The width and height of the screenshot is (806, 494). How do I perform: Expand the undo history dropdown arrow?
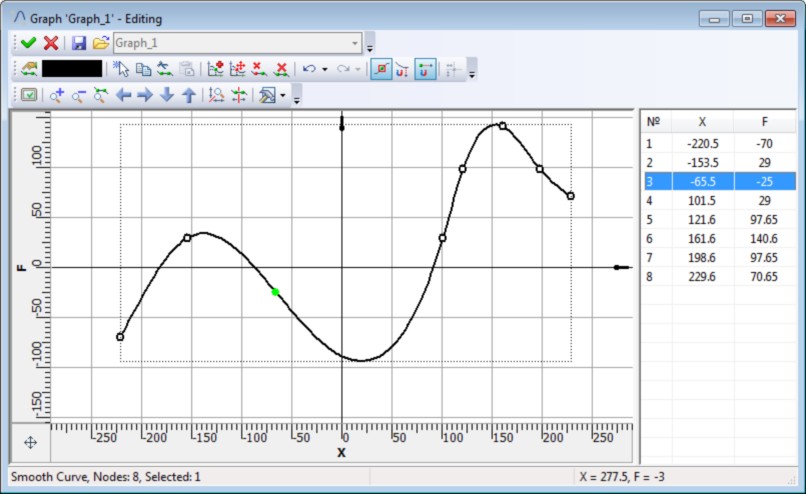325,69
